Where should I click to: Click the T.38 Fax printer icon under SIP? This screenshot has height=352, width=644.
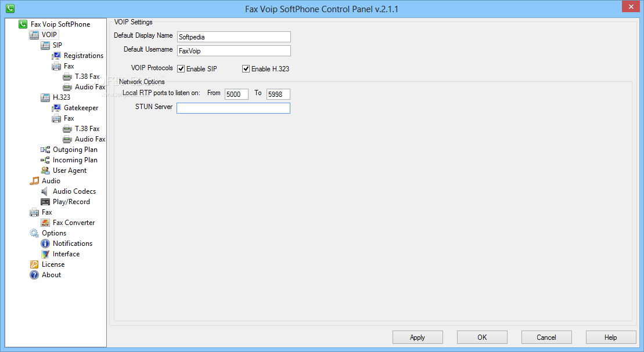(67, 77)
